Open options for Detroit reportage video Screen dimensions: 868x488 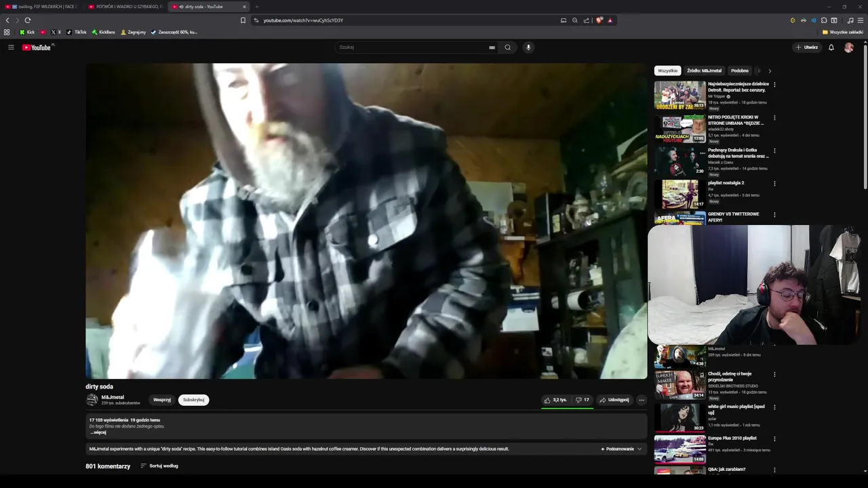click(x=774, y=85)
